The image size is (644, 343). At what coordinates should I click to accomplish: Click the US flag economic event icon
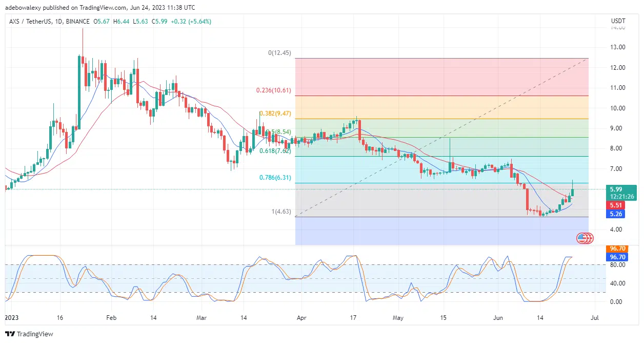pos(581,238)
